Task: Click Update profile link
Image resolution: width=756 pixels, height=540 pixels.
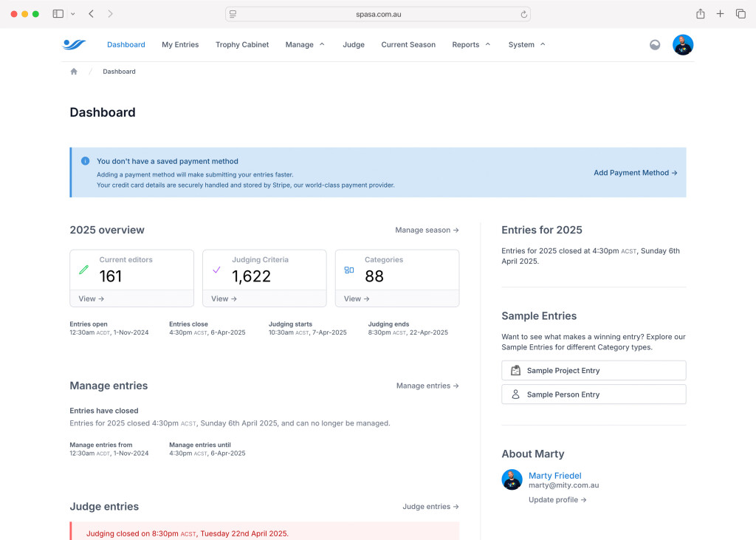Action: pyautogui.click(x=557, y=499)
